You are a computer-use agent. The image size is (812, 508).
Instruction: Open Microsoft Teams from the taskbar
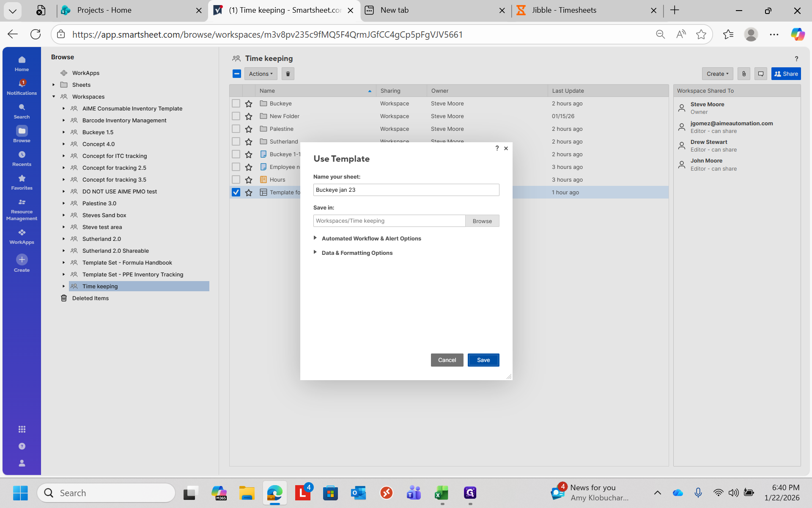point(414,493)
